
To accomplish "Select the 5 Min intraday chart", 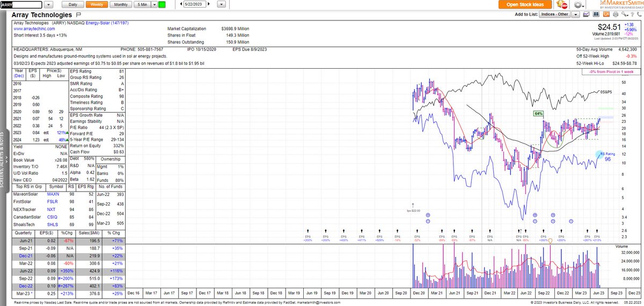I will click(x=142, y=4).
